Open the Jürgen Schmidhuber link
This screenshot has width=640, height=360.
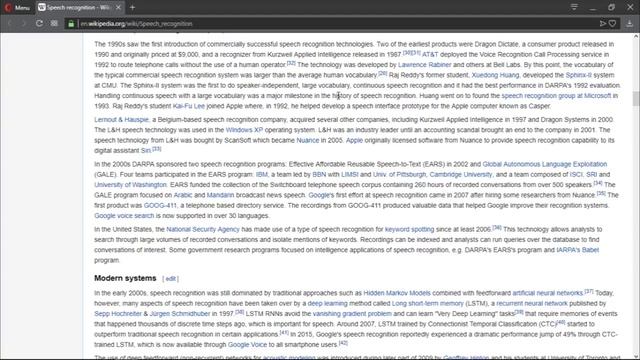click(x=180, y=313)
